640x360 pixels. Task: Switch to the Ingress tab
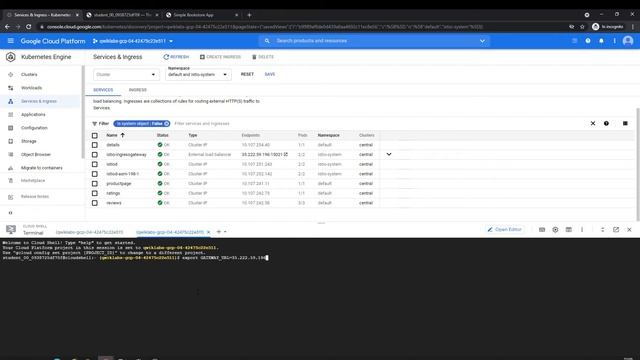(x=138, y=90)
